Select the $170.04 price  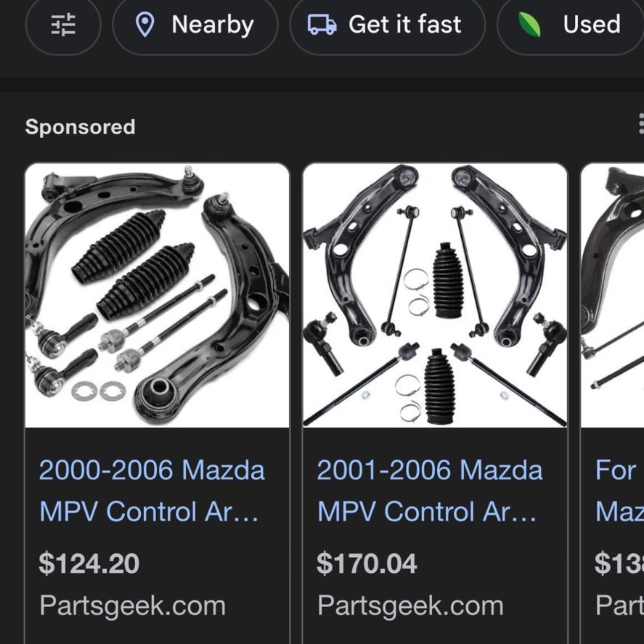point(367,563)
